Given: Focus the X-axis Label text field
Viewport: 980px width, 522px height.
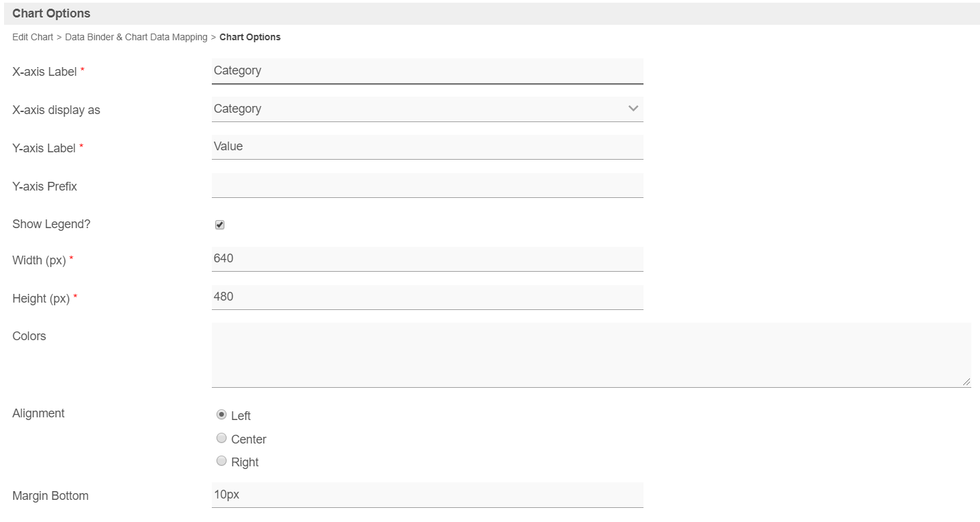Looking at the screenshot, I should tap(427, 71).
